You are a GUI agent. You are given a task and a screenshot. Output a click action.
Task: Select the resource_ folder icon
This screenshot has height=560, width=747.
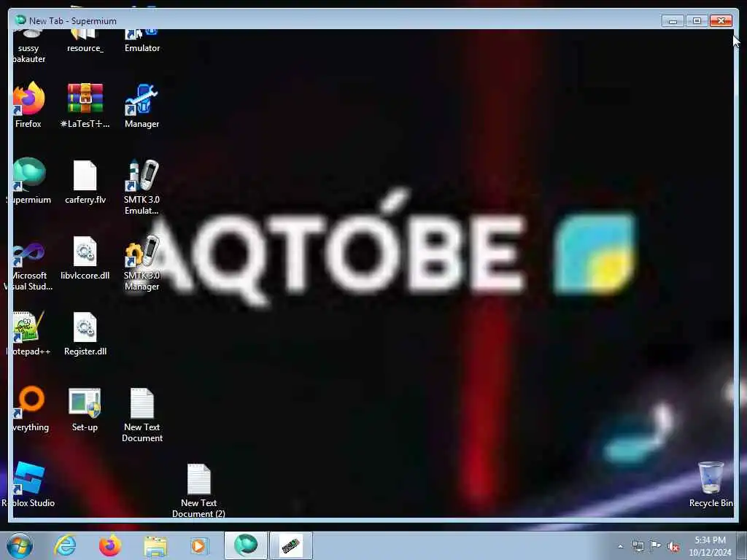pyautogui.click(x=85, y=42)
